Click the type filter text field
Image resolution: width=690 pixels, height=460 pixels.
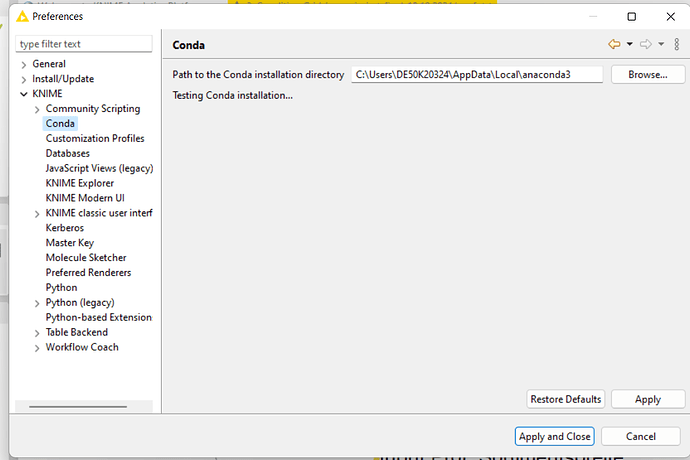coord(84,44)
